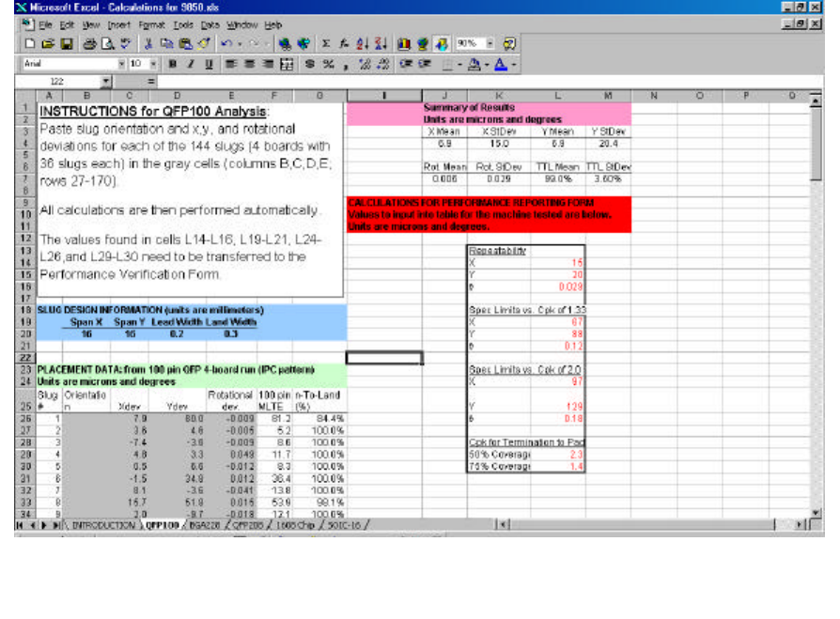
Task: Select the selected cell I22
Action: pos(384,358)
